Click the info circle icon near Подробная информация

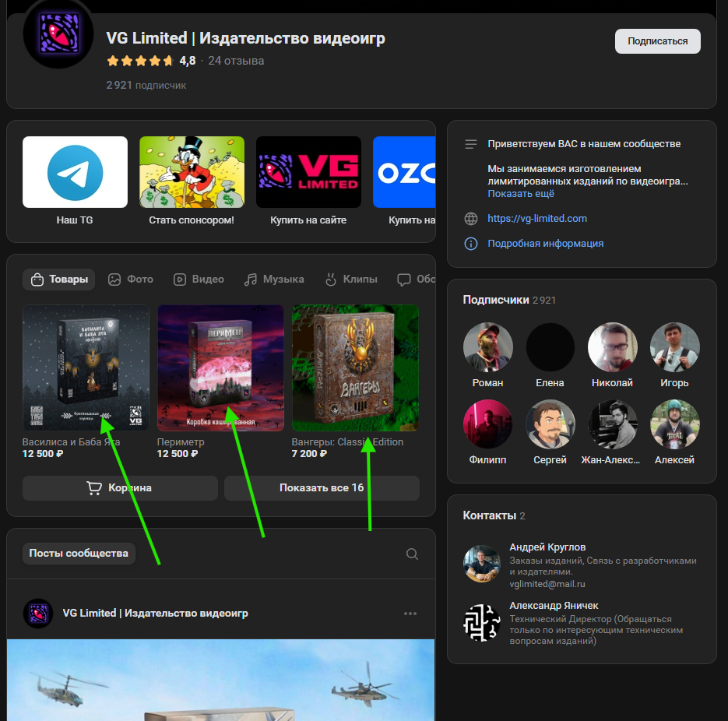pyautogui.click(x=471, y=244)
